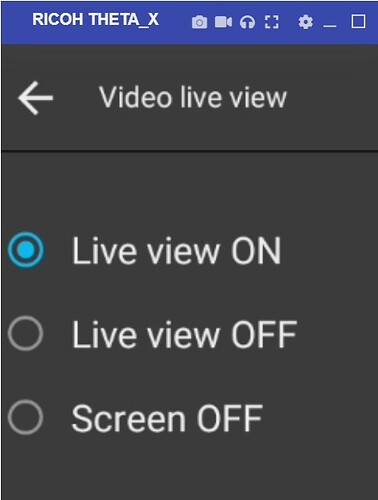Enable the Screen OFF radio circle

(26, 417)
